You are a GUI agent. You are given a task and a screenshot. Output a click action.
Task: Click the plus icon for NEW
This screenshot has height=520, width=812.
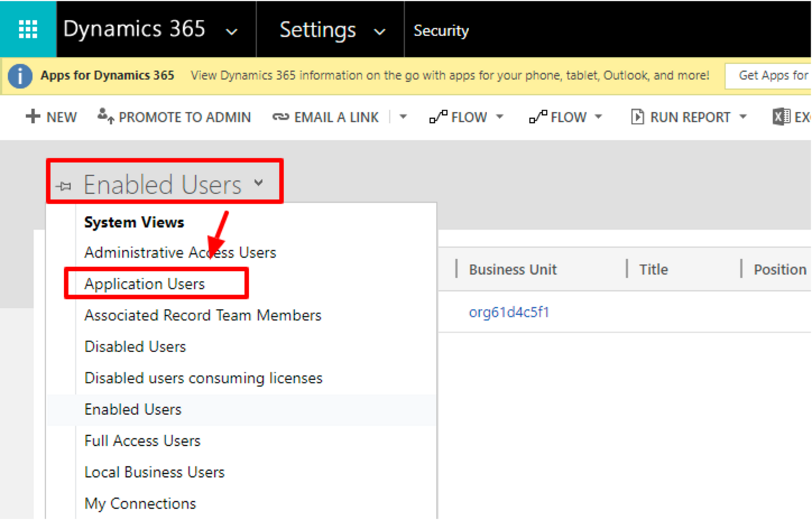pyautogui.click(x=32, y=117)
